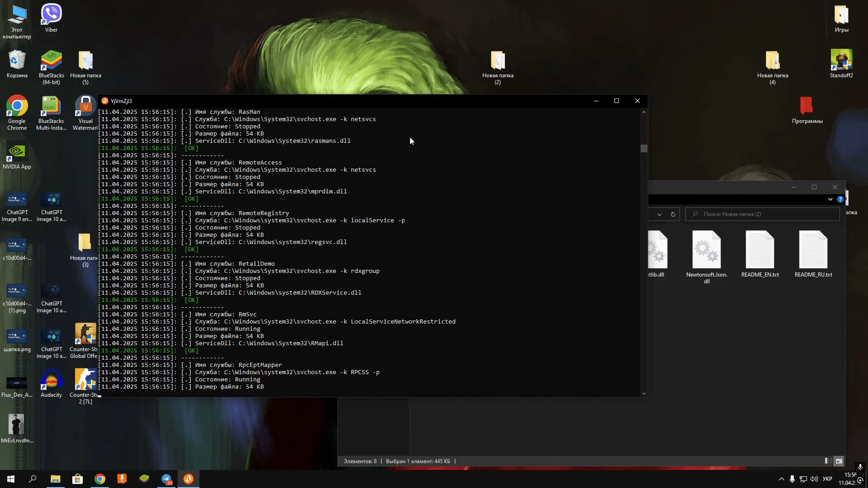Toggle microphone icon in system tray

click(792, 479)
